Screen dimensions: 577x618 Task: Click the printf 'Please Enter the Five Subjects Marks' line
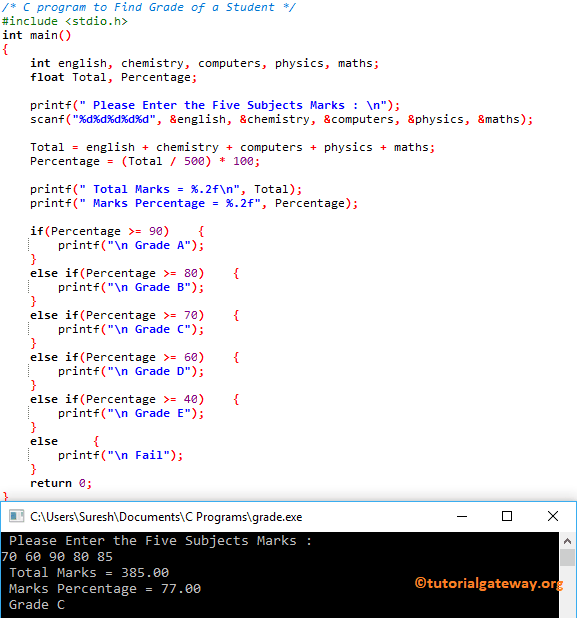coord(215,105)
